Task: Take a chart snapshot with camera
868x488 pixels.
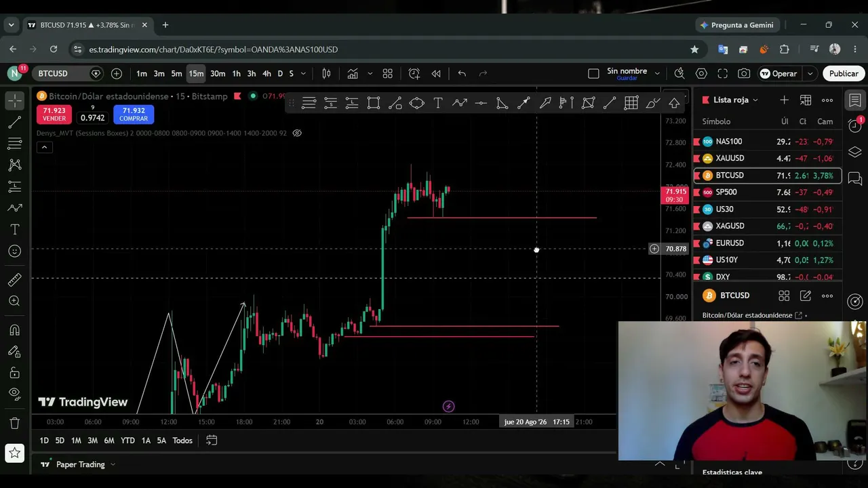Action: pos(745,73)
